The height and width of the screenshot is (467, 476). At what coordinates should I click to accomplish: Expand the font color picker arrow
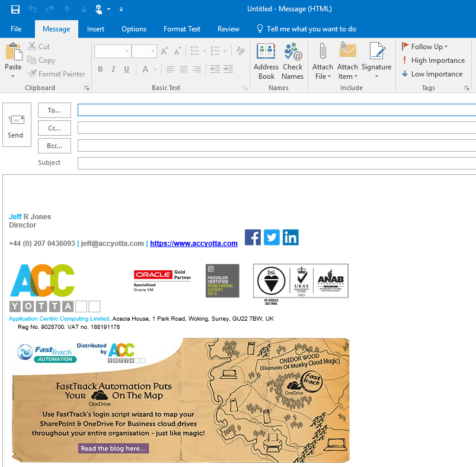click(x=155, y=69)
